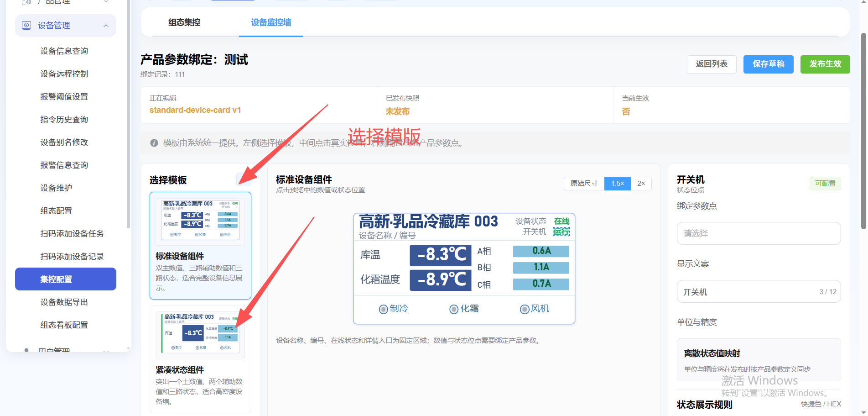
Task: Click the sidebar menu vertical scrollbar
Action: (x=129, y=114)
